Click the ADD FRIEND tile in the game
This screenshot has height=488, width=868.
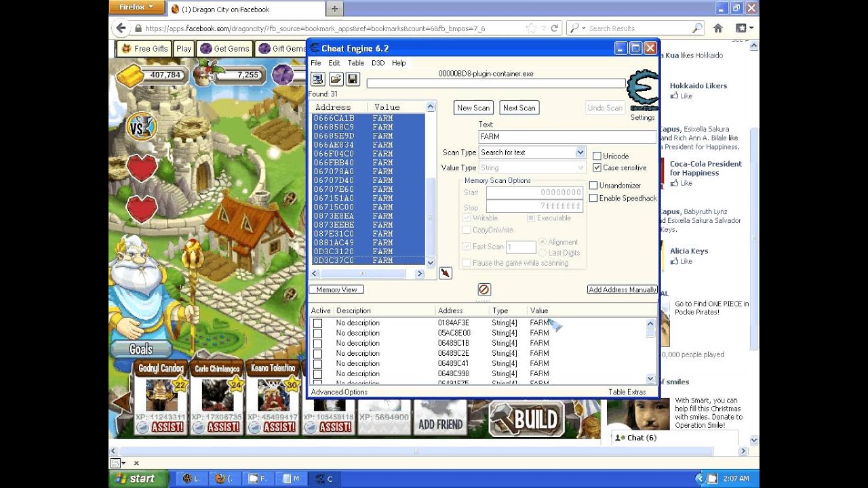point(440,415)
